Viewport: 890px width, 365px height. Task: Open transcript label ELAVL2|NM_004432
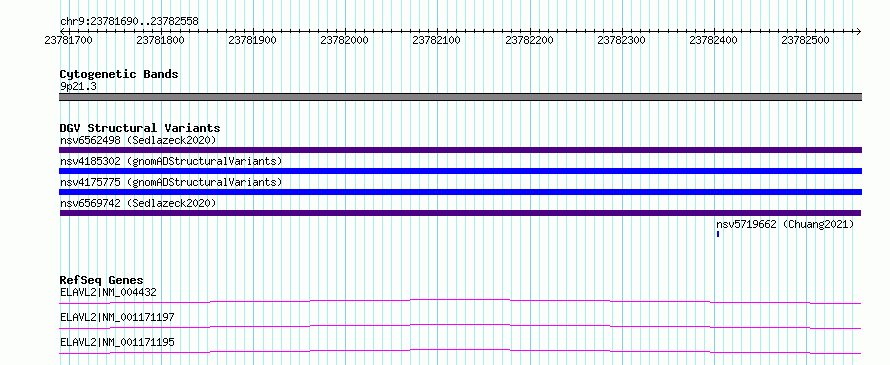[108, 292]
